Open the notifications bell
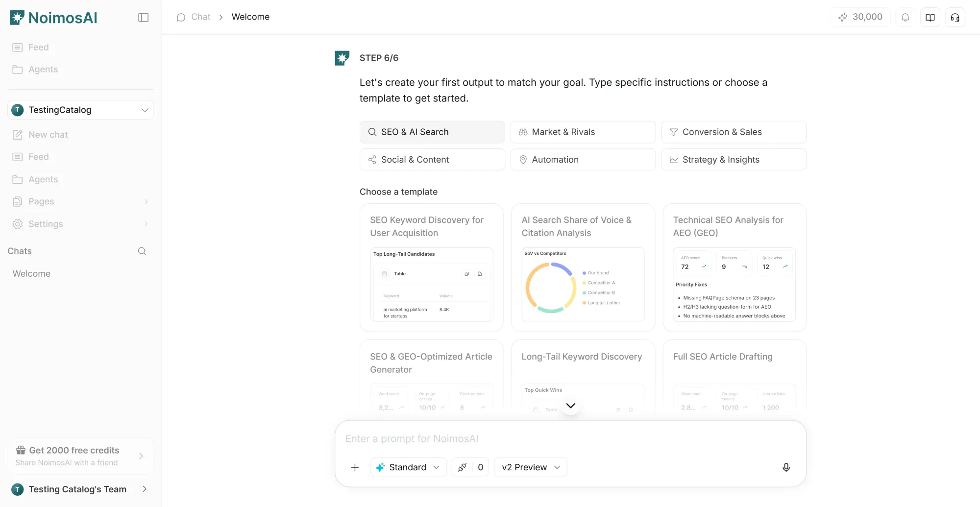Viewport: 980px width, 507px height. [x=906, y=18]
